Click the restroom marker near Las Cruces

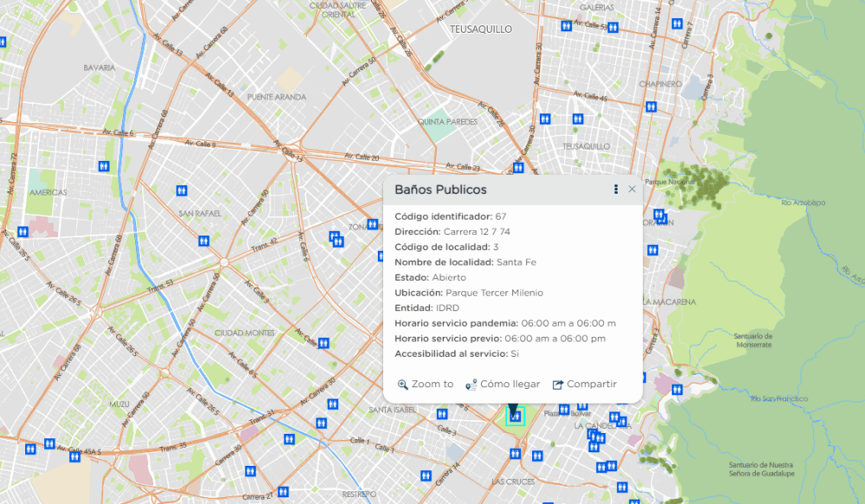point(516,455)
